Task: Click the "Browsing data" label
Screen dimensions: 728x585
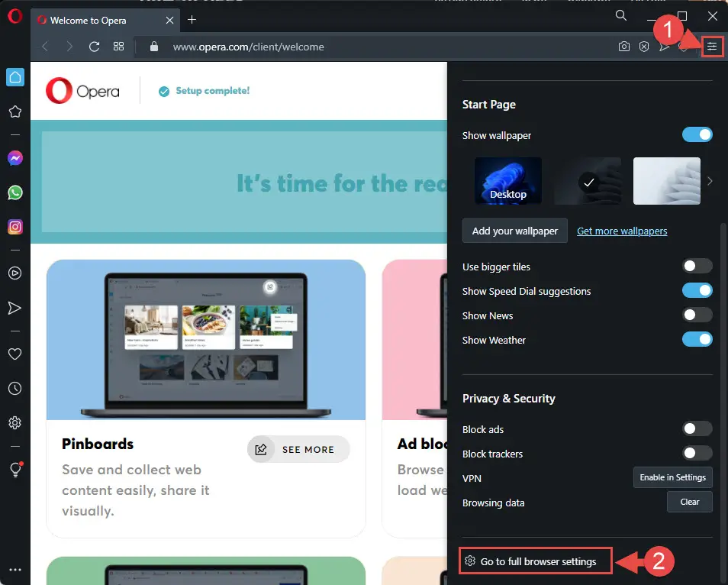Action: (x=494, y=503)
